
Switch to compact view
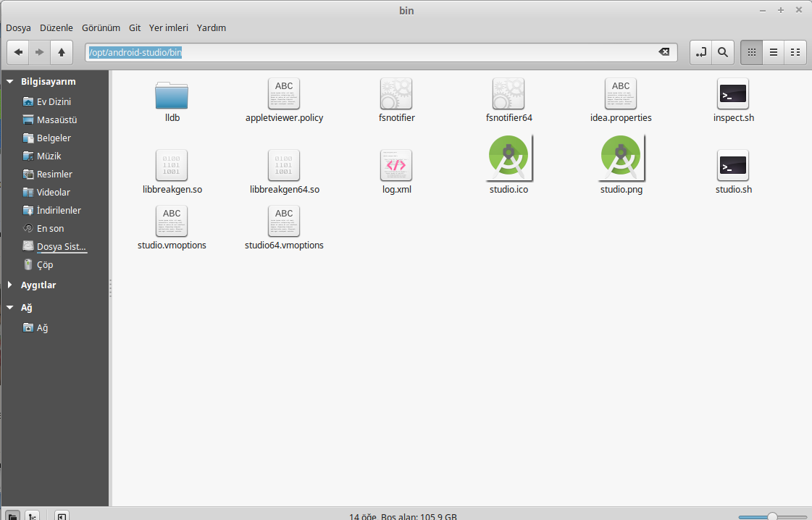[x=795, y=52]
